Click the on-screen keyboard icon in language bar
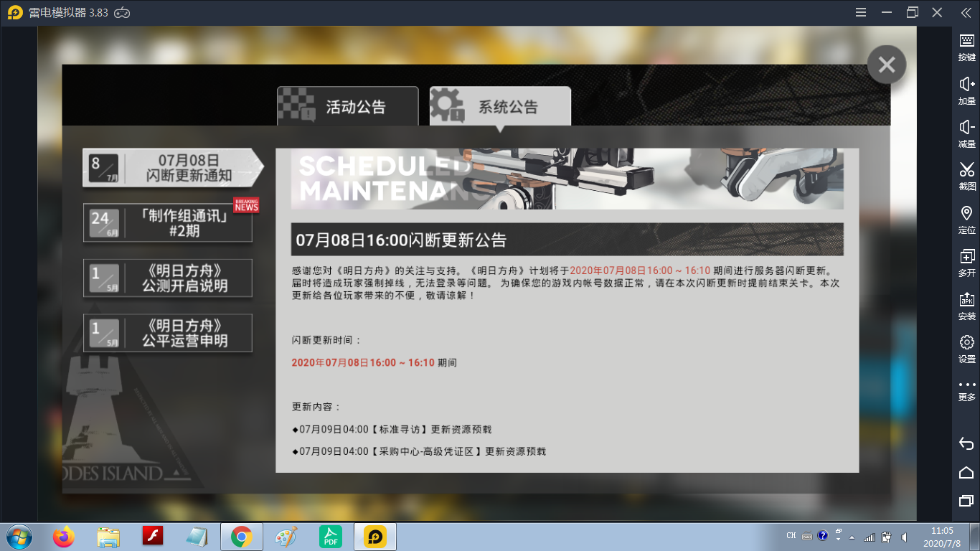 (x=807, y=536)
